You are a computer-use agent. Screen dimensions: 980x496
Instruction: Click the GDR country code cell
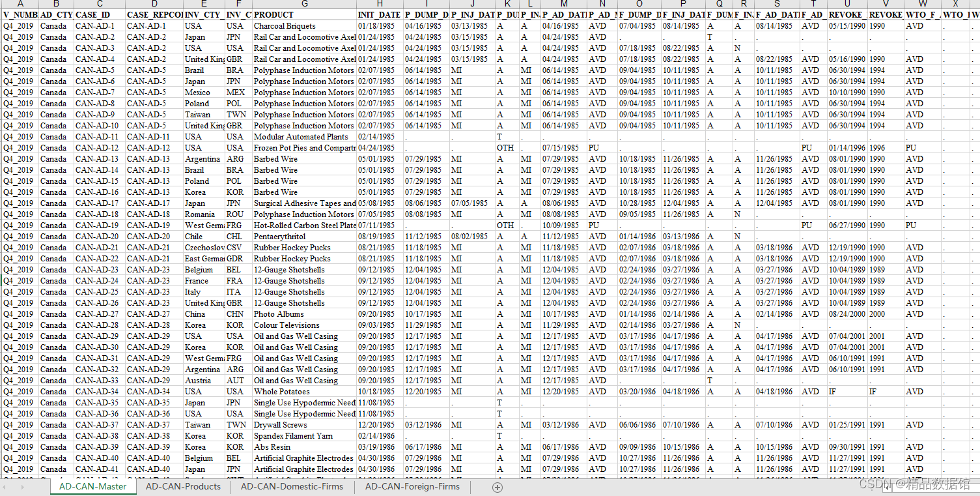tap(238, 259)
